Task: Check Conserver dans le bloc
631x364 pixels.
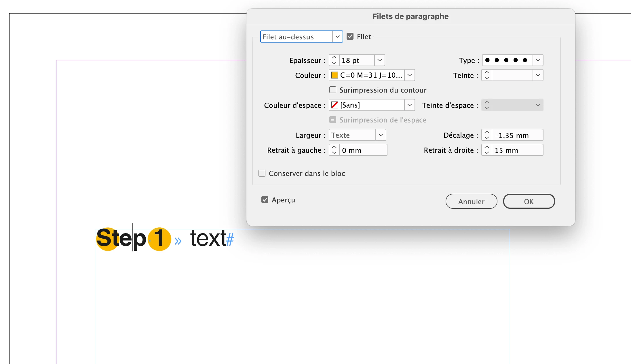Action: pyautogui.click(x=262, y=173)
